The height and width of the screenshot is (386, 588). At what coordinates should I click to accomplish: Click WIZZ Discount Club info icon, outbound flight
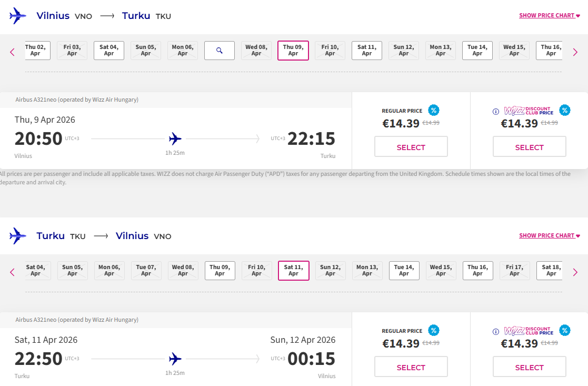coord(495,112)
